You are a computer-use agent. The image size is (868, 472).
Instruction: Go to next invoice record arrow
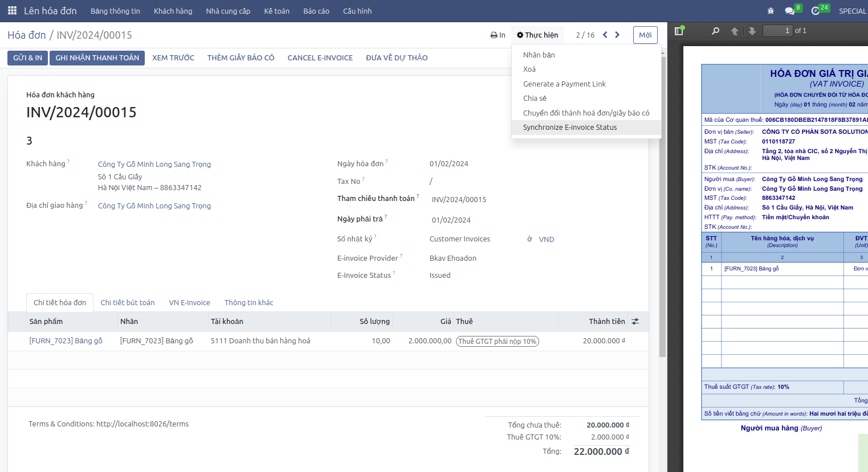click(617, 35)
